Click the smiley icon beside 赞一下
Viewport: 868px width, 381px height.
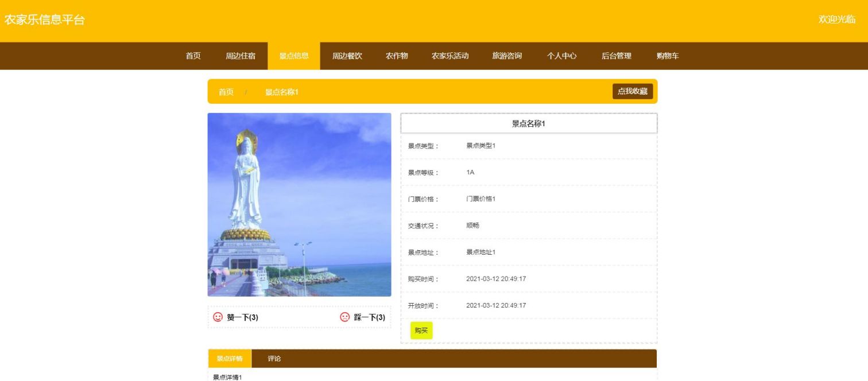click(218, 317)
